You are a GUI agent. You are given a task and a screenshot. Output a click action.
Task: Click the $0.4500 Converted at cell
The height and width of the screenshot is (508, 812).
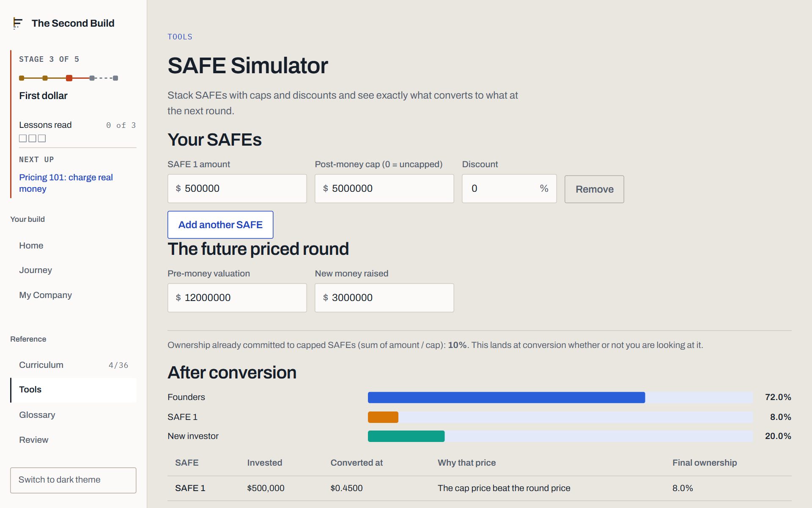[x=346, y=488]
